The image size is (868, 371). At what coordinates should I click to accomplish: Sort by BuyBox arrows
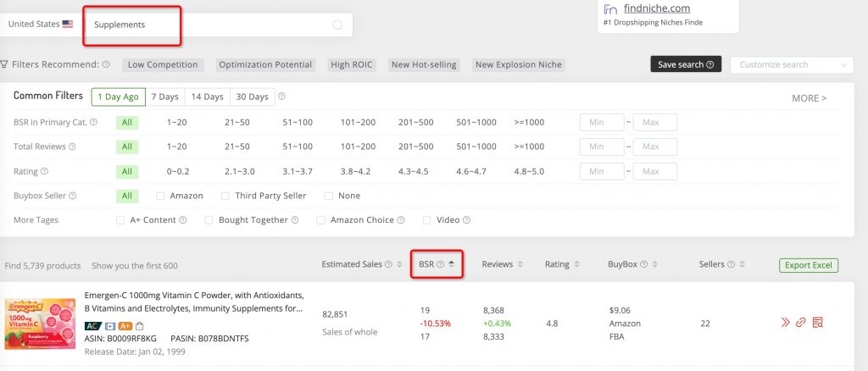click(655, 264)
